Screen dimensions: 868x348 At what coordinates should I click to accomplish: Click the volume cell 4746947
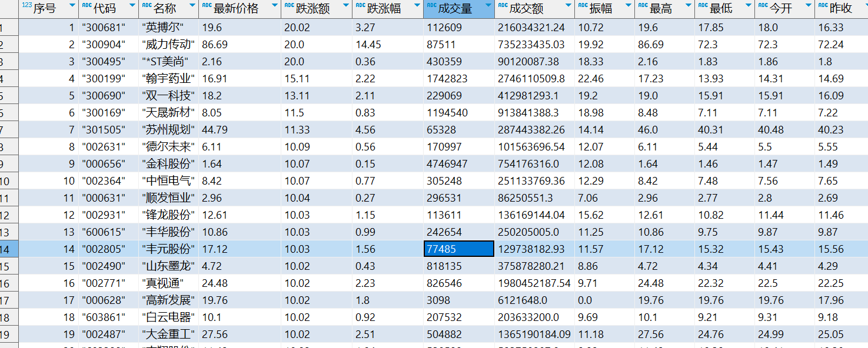[458, 164]
